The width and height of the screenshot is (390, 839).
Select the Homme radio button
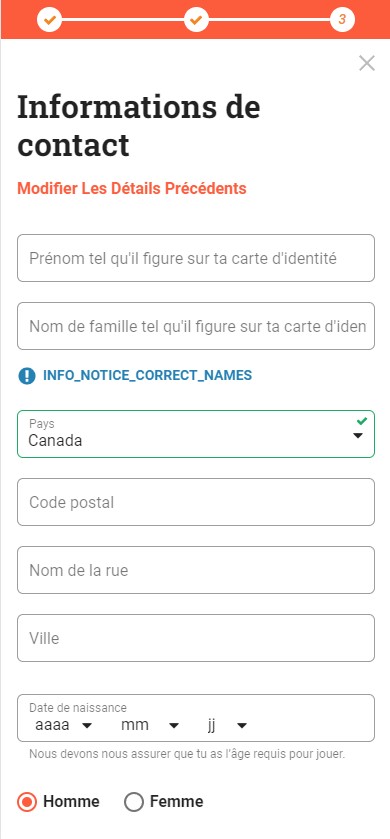[27, 802]
